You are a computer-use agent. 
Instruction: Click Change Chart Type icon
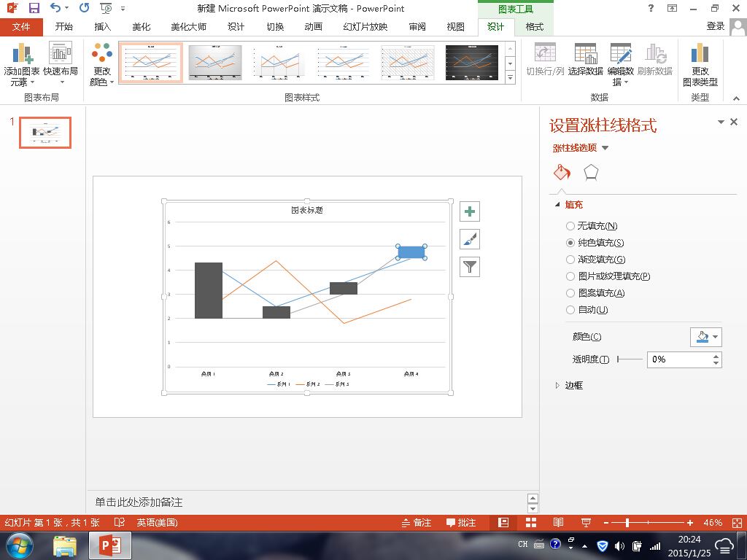(x=700, y=64)
